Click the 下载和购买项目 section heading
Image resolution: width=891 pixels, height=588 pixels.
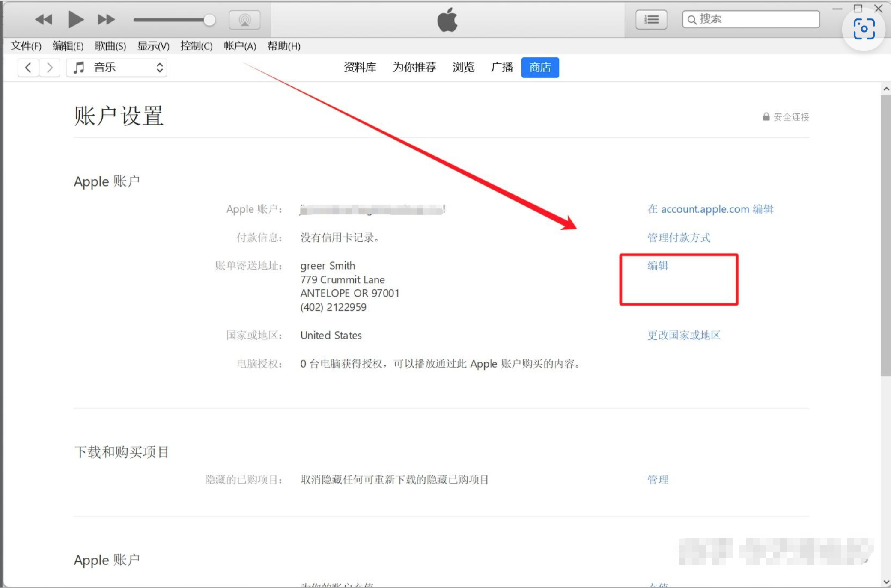tap(122, 452)
